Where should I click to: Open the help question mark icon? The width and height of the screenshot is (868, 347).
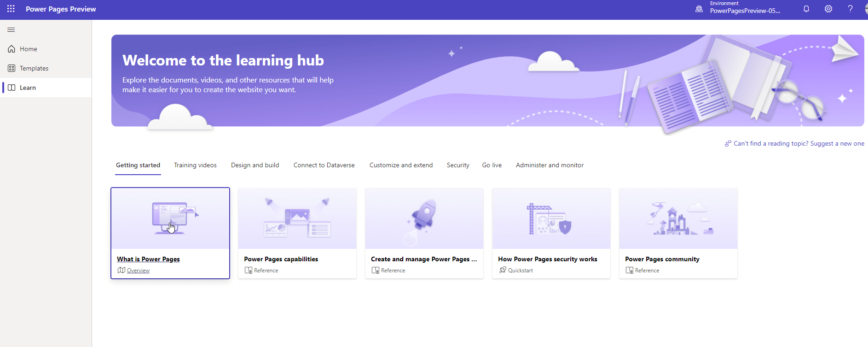[x=851, y=9]
